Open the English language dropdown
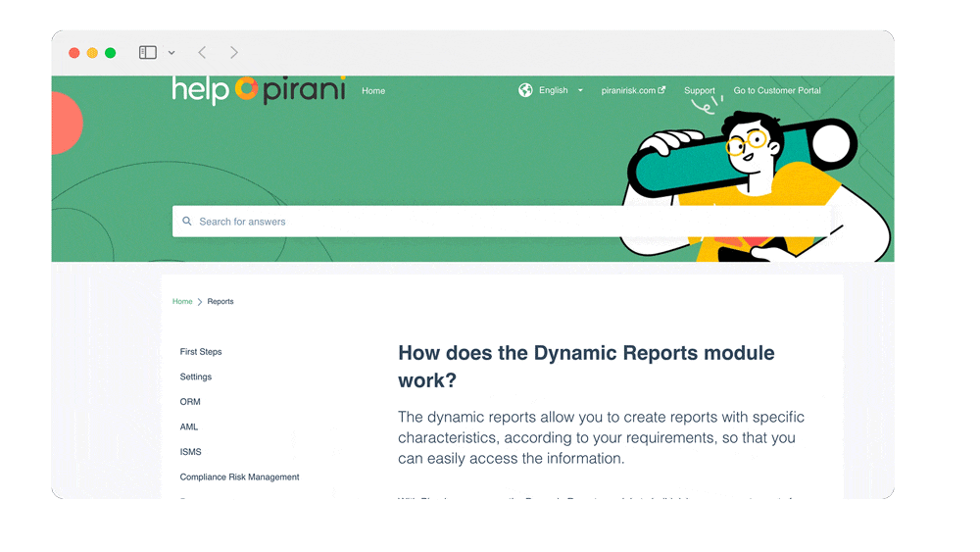Image resolution: width=980 pixels, height=552 pixels. [x=561, y=90]
